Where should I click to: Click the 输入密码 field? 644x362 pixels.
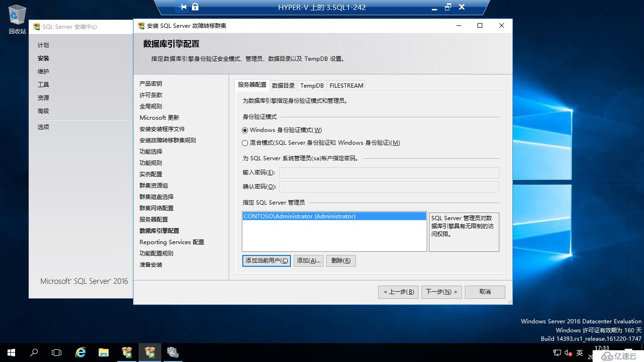pyautogui.click(x=389, y=173)
